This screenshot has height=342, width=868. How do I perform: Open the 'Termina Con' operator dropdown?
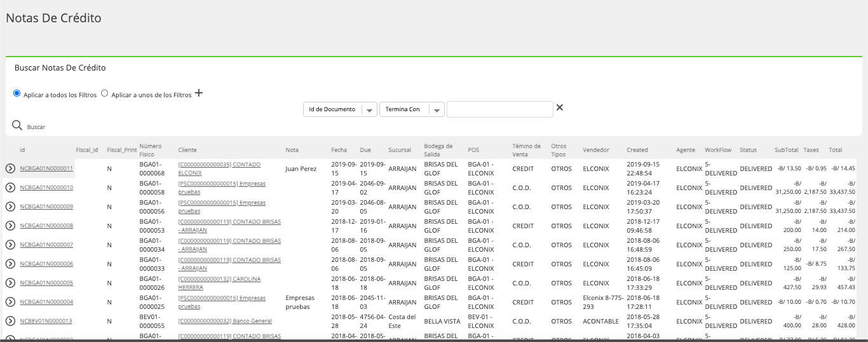click(412, 109)
